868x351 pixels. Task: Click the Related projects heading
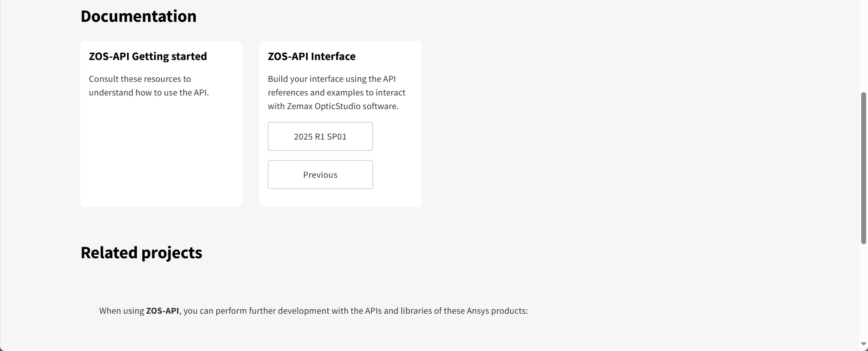point(141,253)
